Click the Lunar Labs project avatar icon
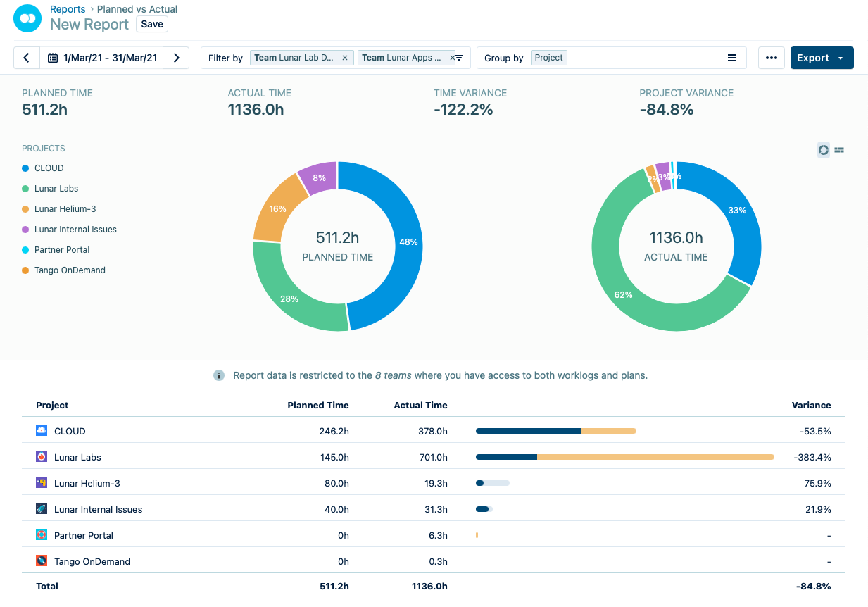 click(43, 456)
